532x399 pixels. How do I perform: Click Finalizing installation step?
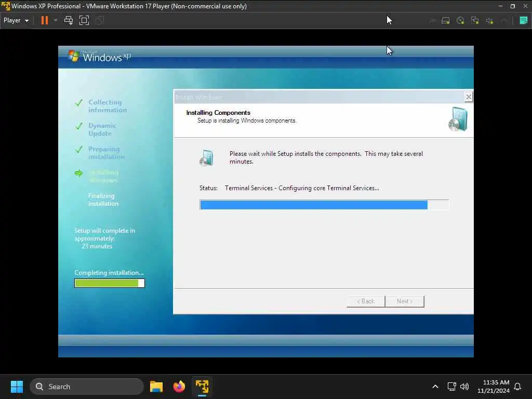103,200
